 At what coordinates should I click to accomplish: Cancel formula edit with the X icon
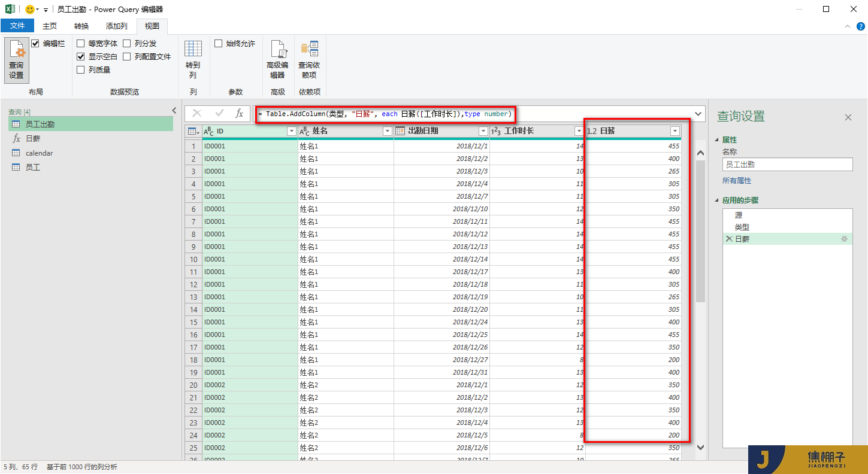pos(197,114)
